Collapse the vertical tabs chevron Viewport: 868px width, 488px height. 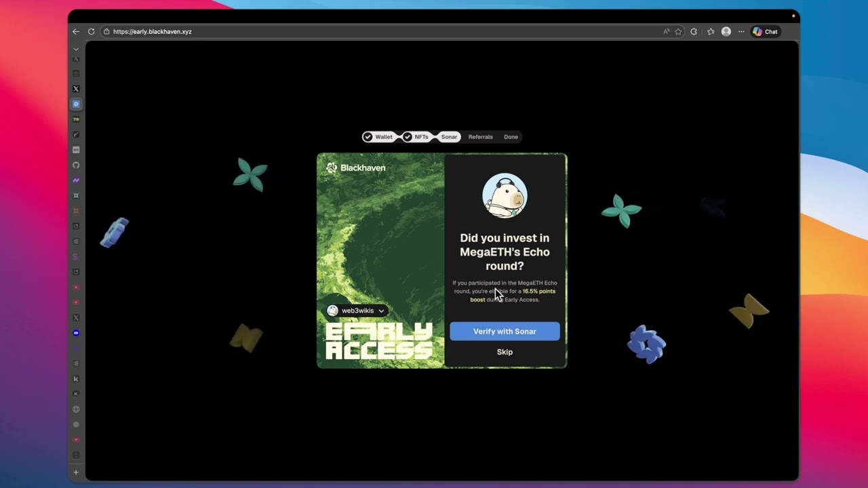click(76, 49)
